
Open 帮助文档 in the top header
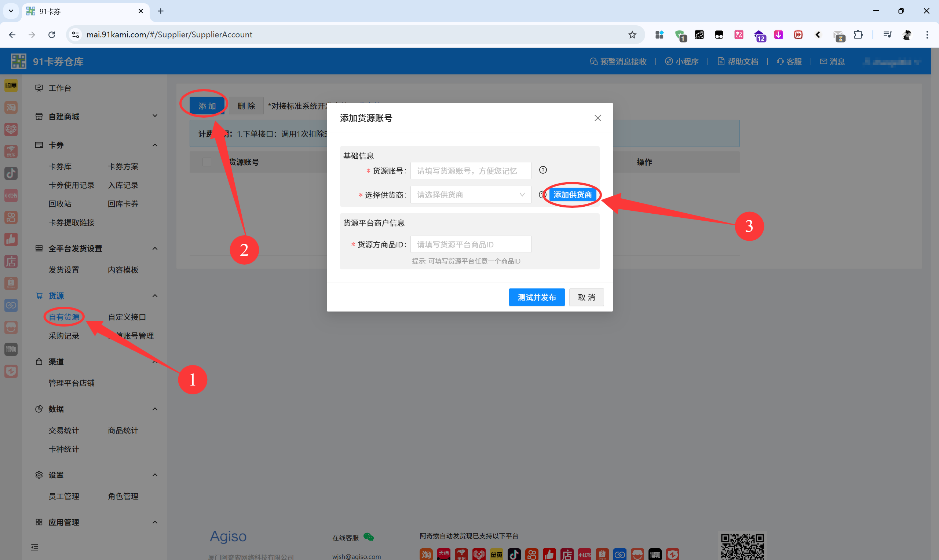737,62
